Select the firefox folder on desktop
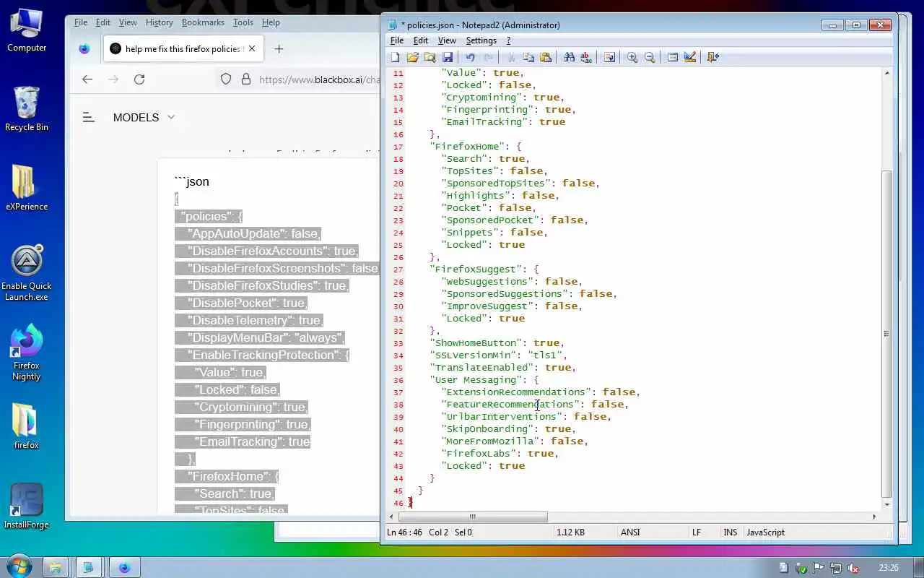 tap(27, 426)
